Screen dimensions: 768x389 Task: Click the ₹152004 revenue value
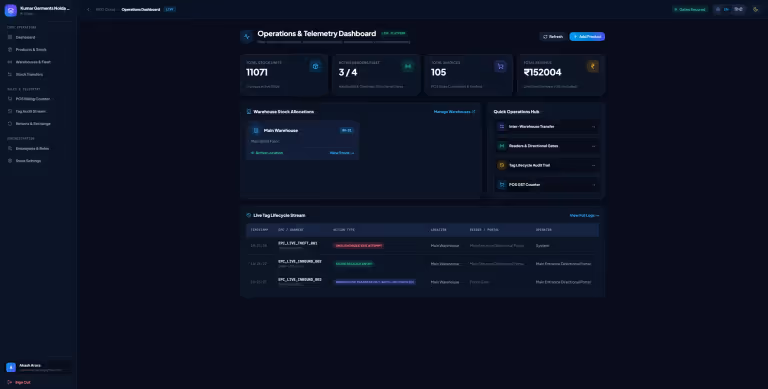pyautogui.click(x=542, y=73)
